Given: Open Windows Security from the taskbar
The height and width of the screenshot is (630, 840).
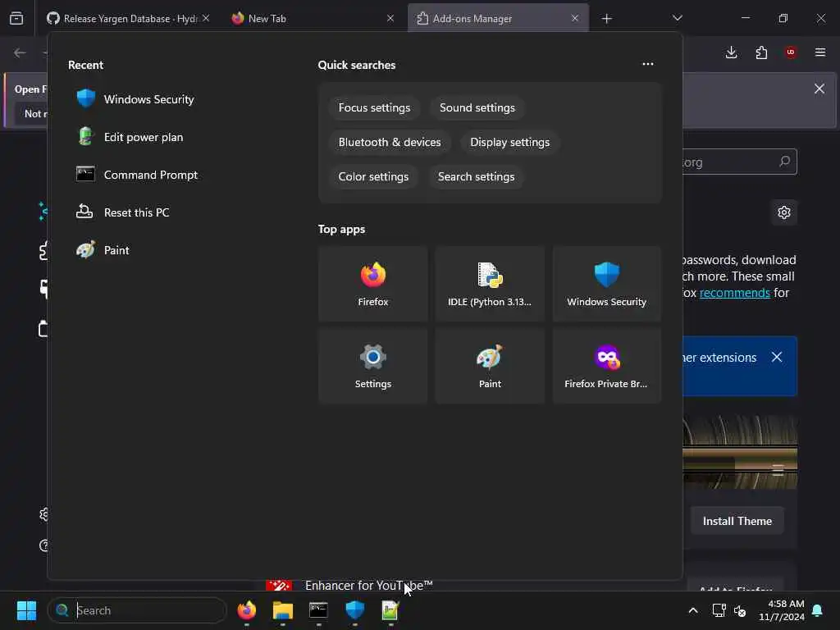Looking at the screenshot, I should [x=354, y=610].
